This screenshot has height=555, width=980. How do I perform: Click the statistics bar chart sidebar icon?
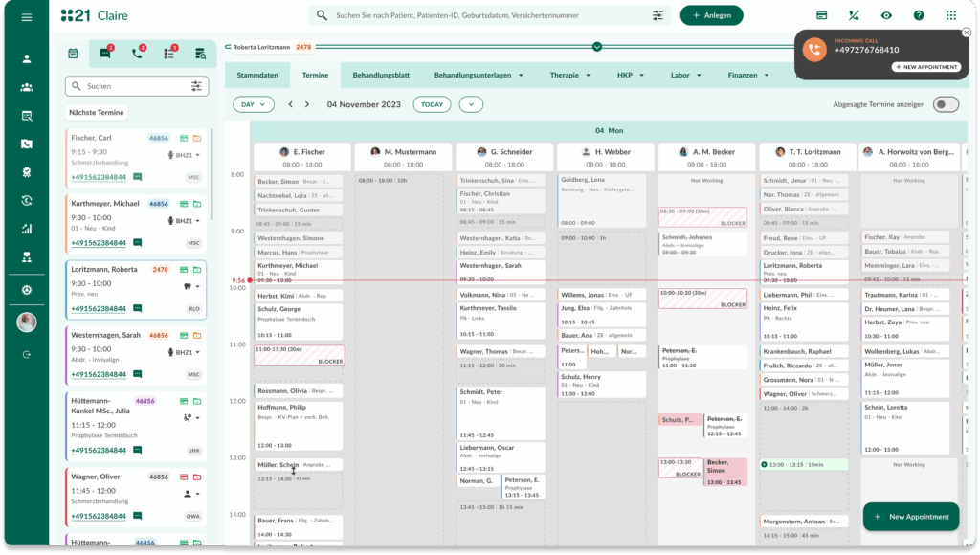click(x=26, y=229)
